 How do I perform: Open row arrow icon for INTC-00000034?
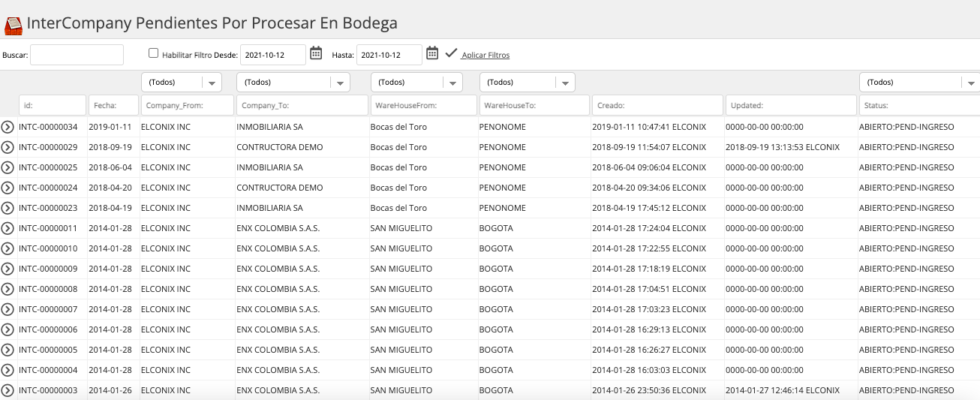(8, 127)
